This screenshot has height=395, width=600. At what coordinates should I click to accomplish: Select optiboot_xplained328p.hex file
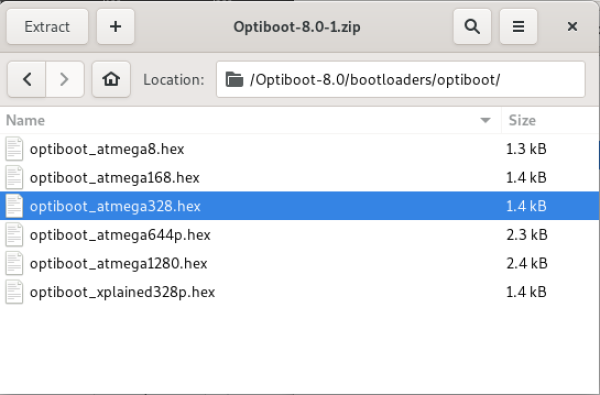coord(299,292)
